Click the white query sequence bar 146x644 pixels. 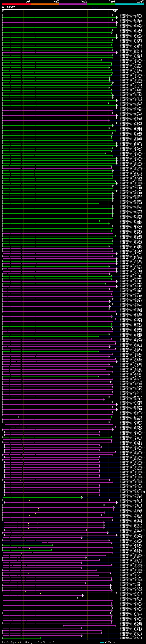click(x=60, y=10)
